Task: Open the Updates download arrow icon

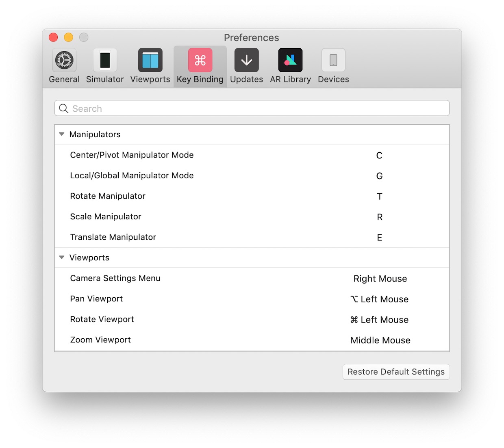Action: pos(246,61)
